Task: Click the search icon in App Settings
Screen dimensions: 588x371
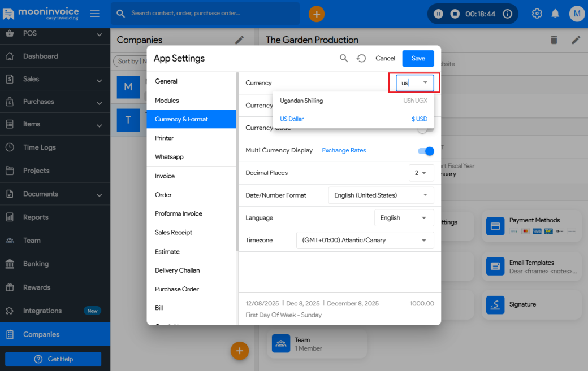Action: (344, 58)
